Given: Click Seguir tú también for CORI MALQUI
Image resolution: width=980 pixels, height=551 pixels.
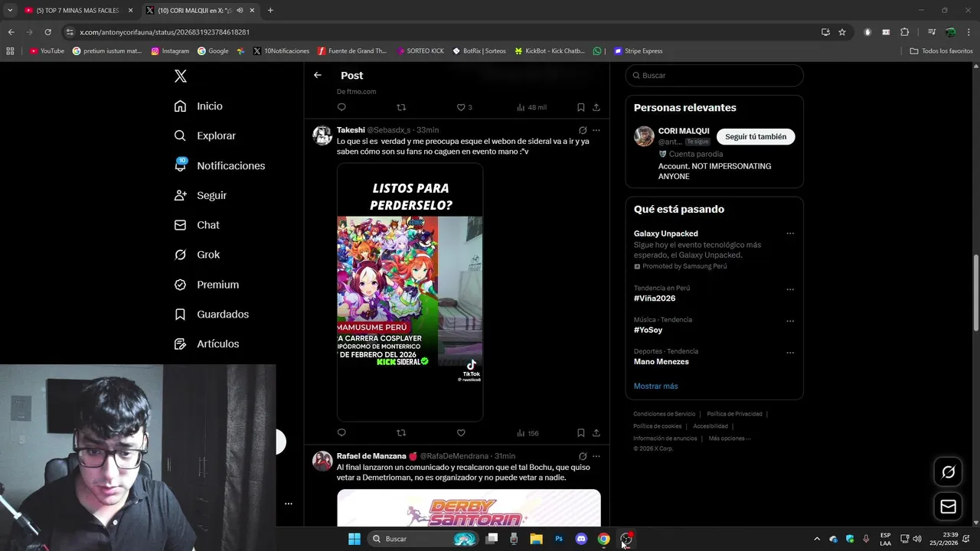Looking at the screenshot, I should (756, 137).
